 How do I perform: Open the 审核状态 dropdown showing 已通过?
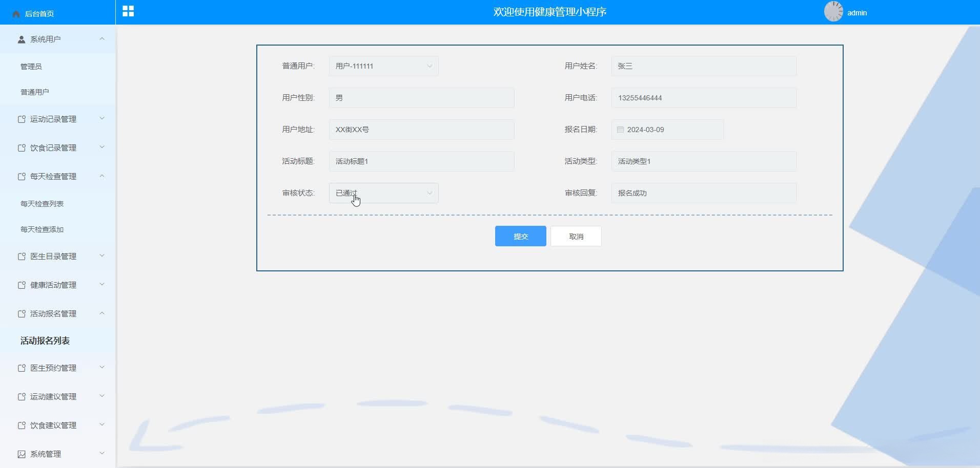383,193
